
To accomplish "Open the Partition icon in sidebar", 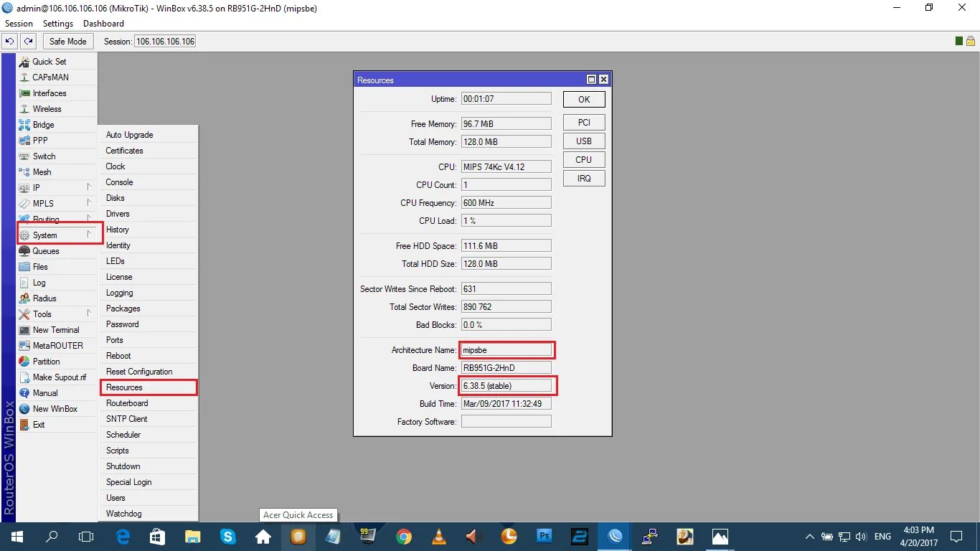I will coord(24,362).
